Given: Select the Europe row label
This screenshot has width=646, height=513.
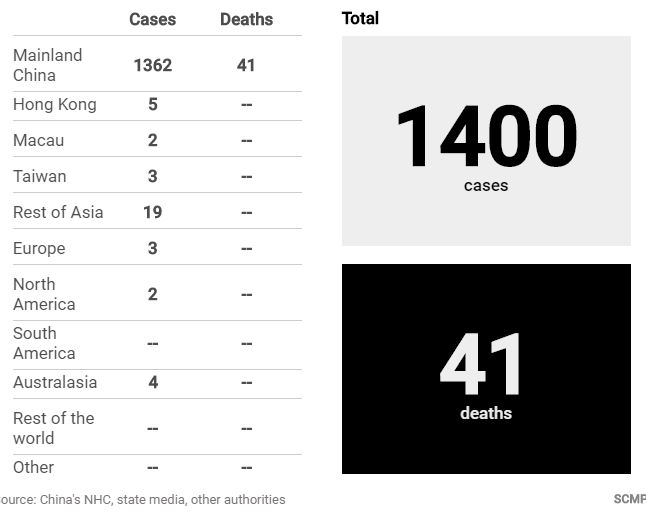Looking at the screenshot, I should 39,248.
